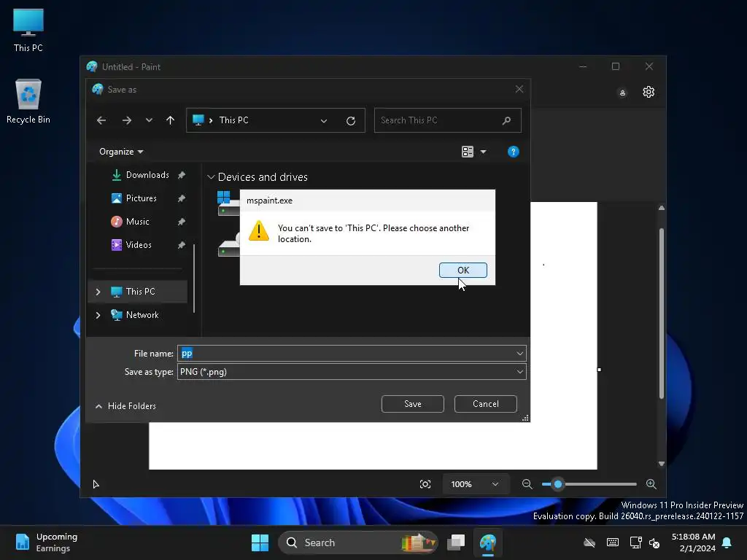
Task: Open recent locations chevron dropdown
Action: pos(149,120)
